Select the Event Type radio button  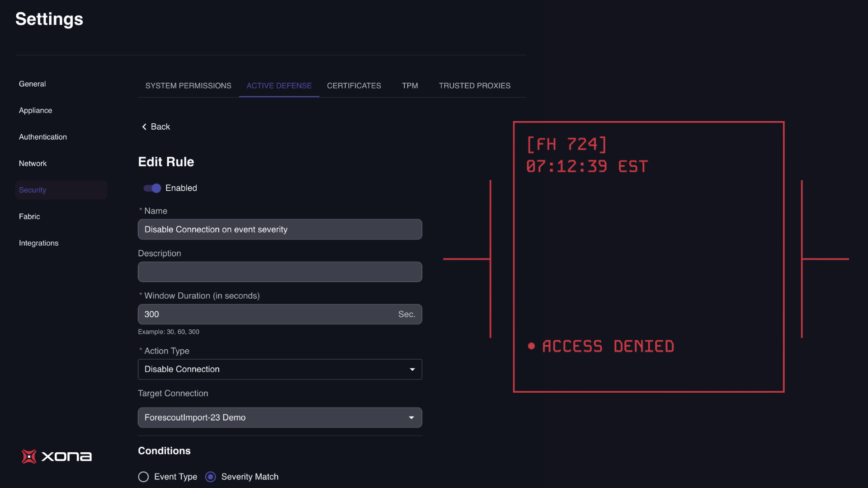click(x=143, y=477)
